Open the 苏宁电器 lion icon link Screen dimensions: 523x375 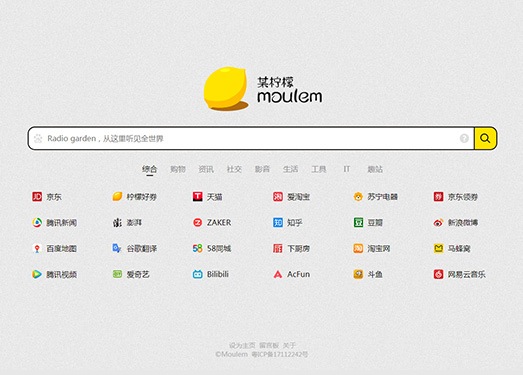coord(375,197)
